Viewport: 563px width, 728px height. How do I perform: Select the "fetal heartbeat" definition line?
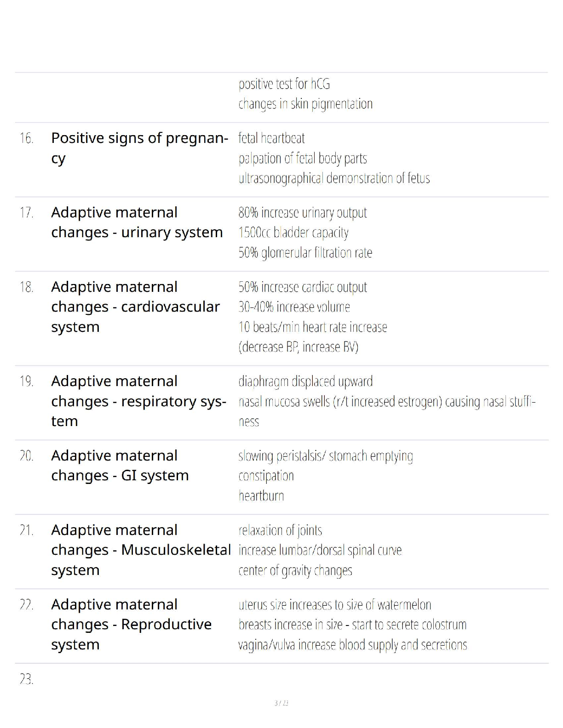(x=271, y=138)
